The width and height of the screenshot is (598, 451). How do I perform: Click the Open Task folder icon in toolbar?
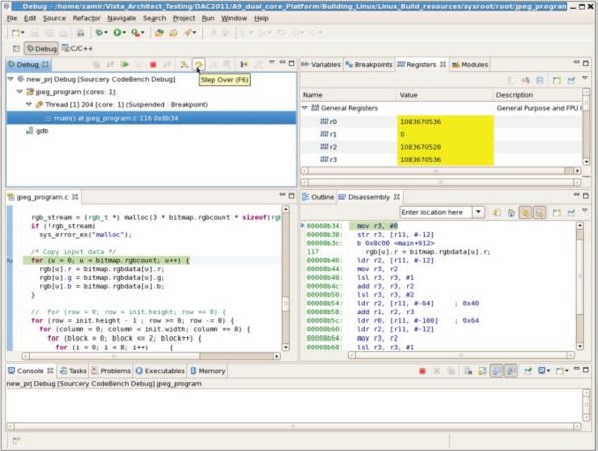point(173,33)
